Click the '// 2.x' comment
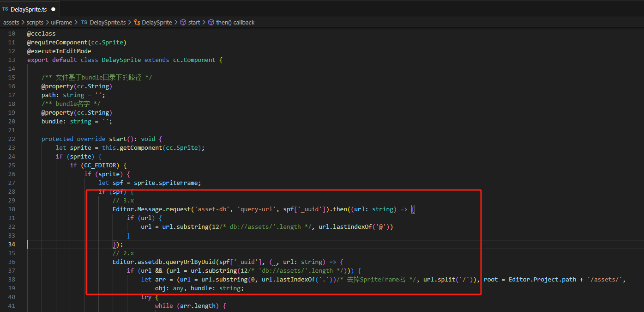644x312 pixels. pyautogui.click(x=123, y=253)
